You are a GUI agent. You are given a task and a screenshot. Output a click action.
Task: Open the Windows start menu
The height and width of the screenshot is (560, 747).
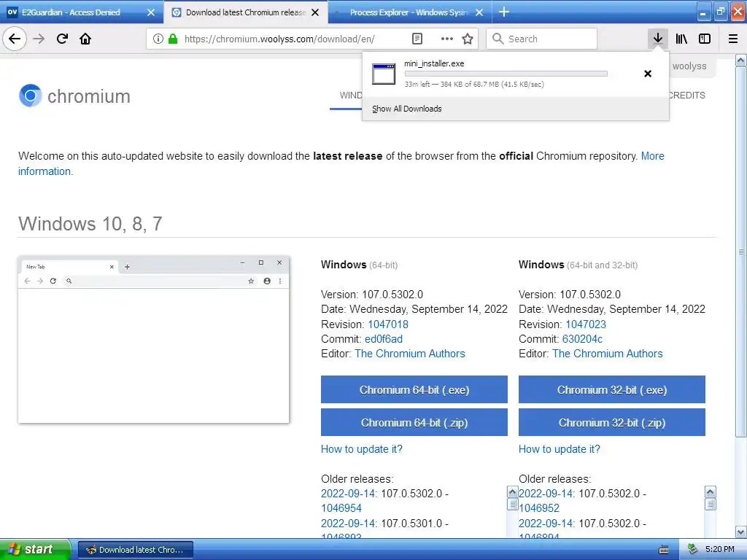point(35,549)
